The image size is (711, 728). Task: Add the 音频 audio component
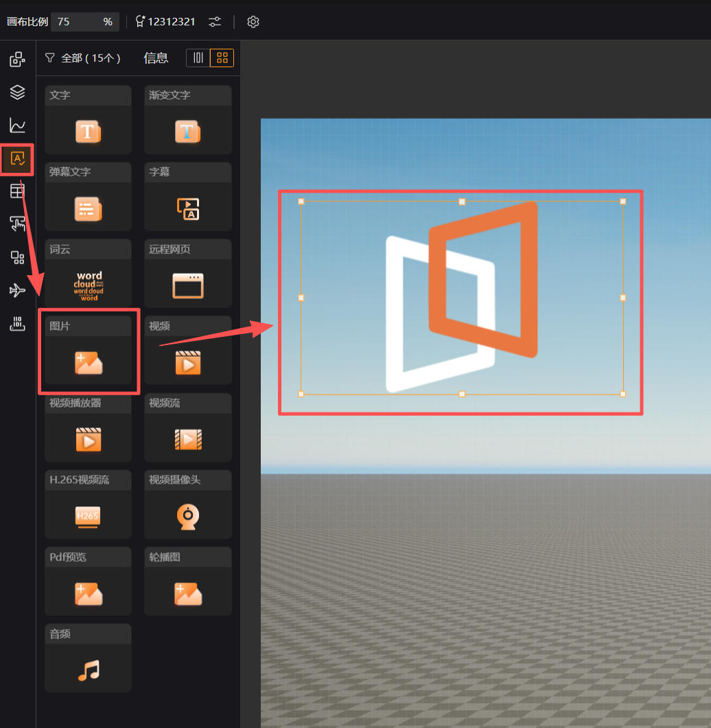89,658
